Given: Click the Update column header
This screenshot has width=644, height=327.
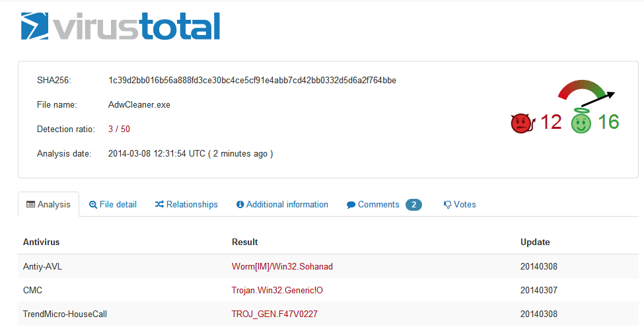Looking at the screenshot, I should [535, 242].
